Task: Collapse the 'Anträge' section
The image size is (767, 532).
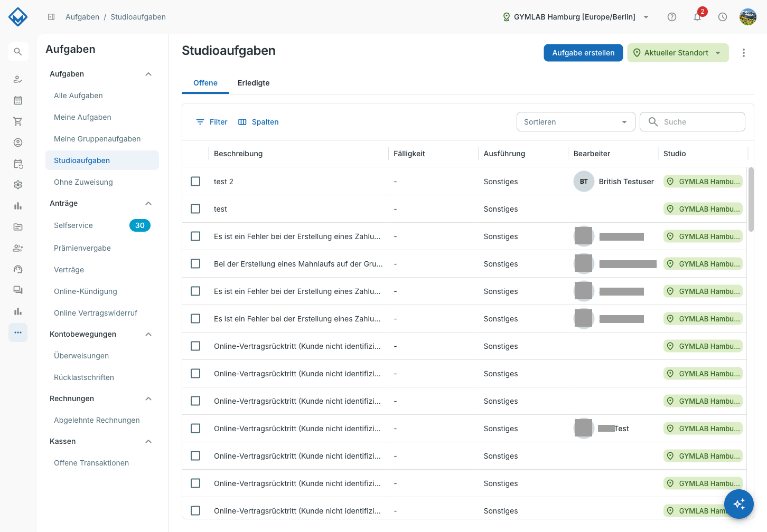Action: 148,204
